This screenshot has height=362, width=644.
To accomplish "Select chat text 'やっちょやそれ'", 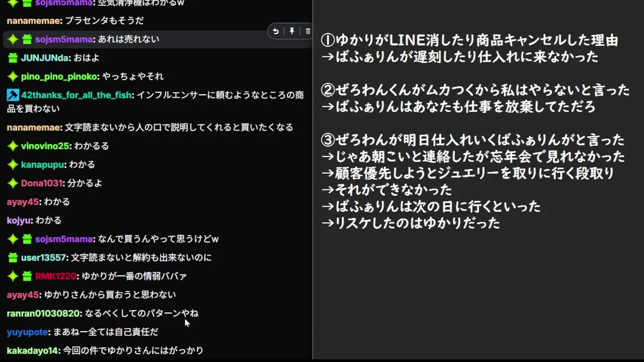I will [x=133, y=76].
